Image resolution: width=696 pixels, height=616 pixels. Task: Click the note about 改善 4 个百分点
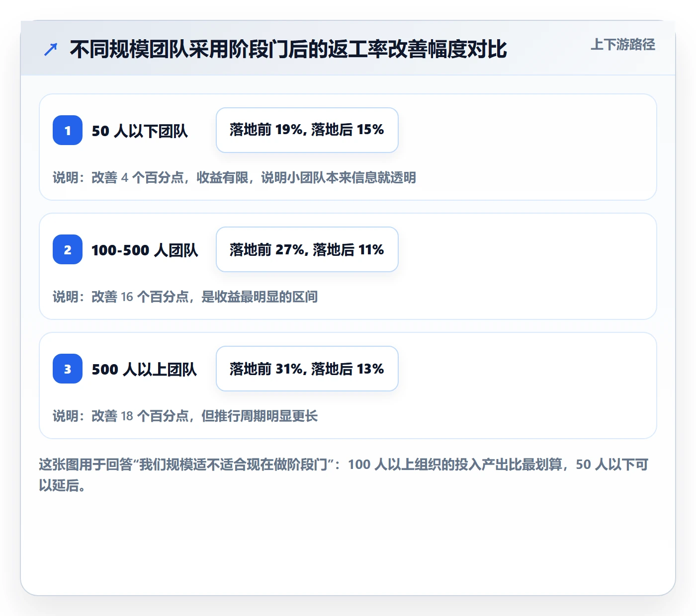click(234, 177)
